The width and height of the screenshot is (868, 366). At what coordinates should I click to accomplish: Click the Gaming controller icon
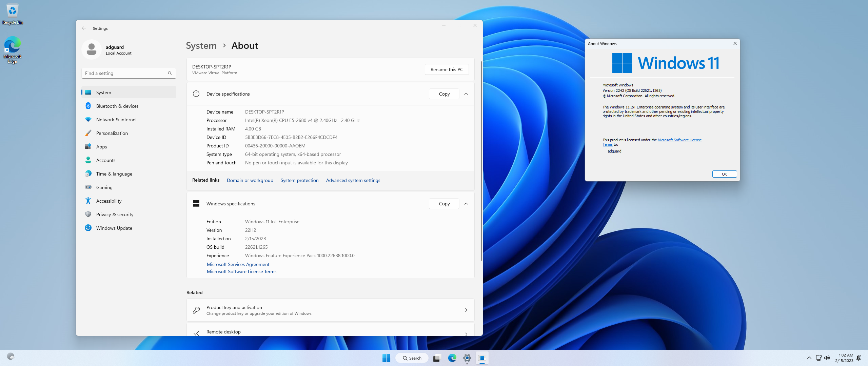pos(88,187)
